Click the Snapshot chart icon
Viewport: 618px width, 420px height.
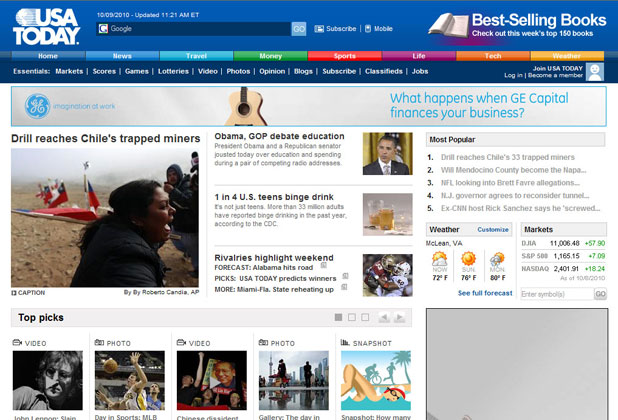[x=347, y=343]
